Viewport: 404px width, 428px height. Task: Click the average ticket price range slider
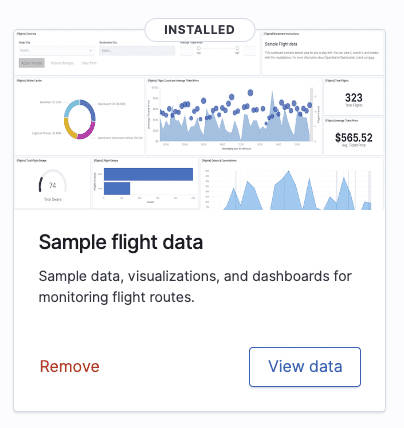point(218,49)
